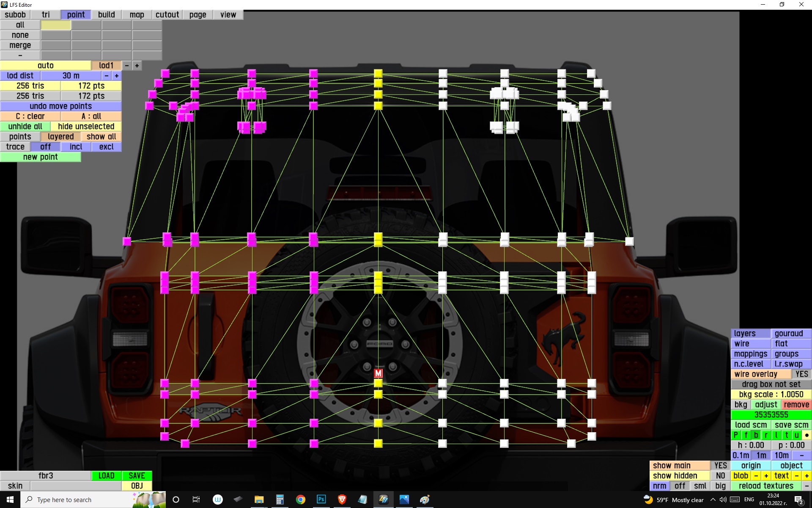The width and height of the screenshot is (812, 508).
Task: Toggle show main YES value
Action: 720,466
